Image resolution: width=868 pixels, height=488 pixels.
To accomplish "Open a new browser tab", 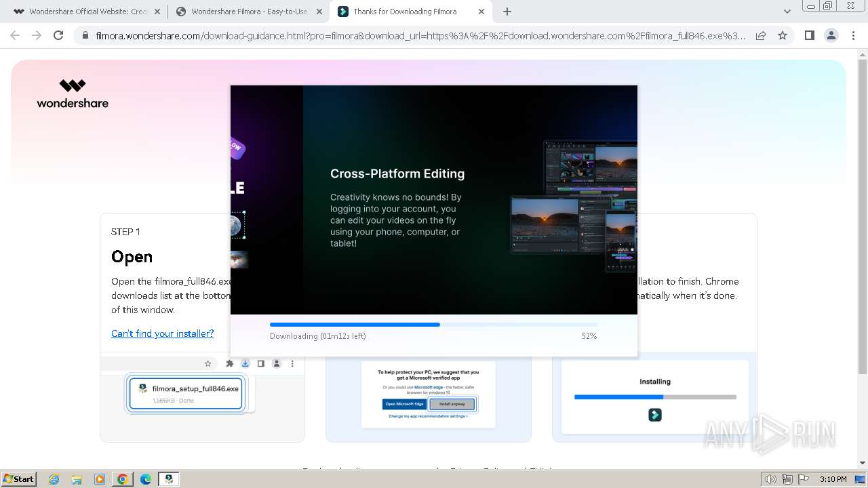I will (507, 12).
